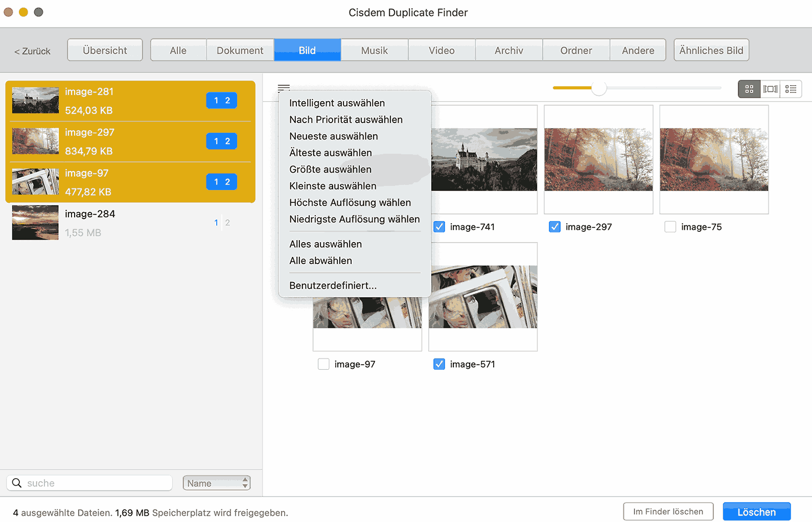812x522 pixels.
Task: Switch to list view icon
Action: pos(791,89)
